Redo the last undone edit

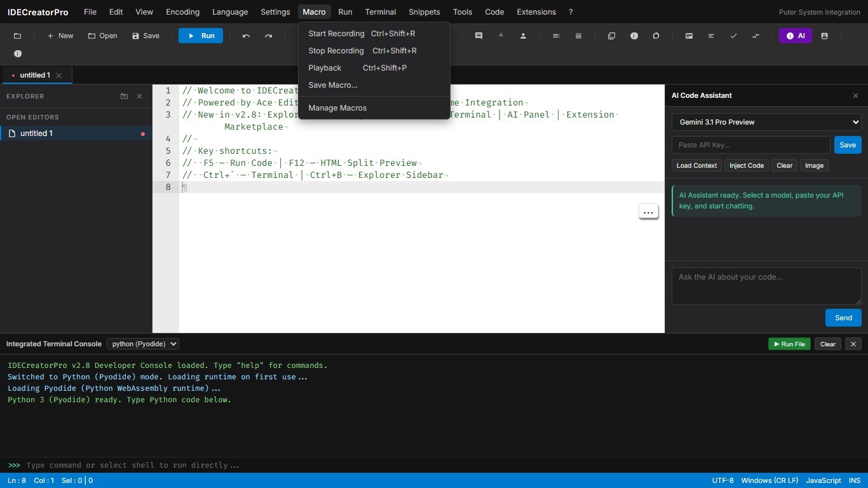click(x=268, y=36)
